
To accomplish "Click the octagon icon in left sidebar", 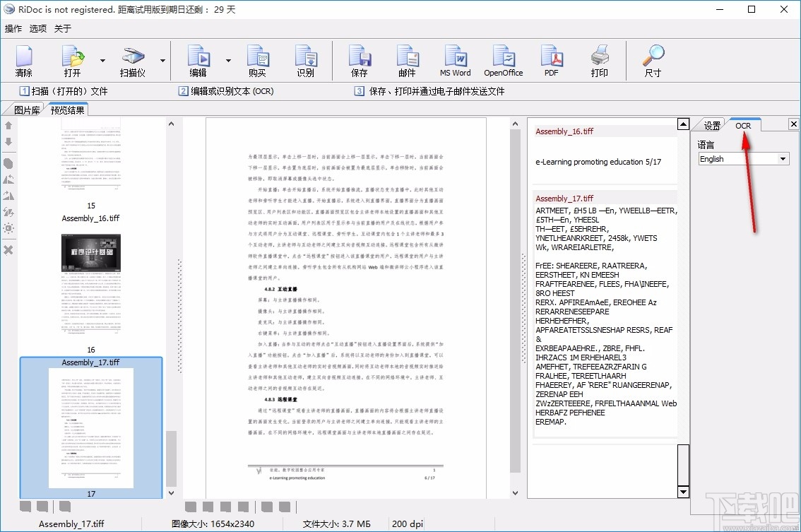I will [8, 163].
